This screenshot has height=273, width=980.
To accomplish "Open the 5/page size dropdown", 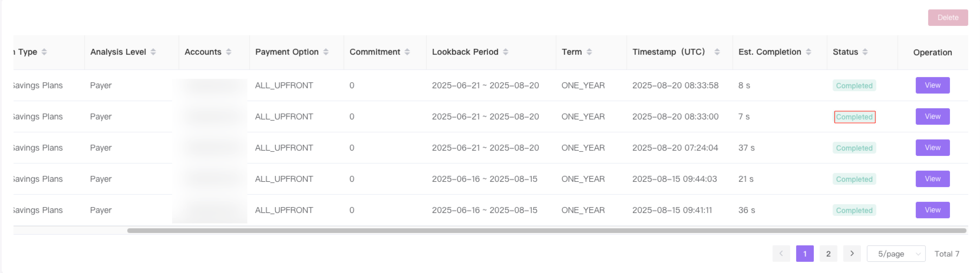I will (896, 254).
